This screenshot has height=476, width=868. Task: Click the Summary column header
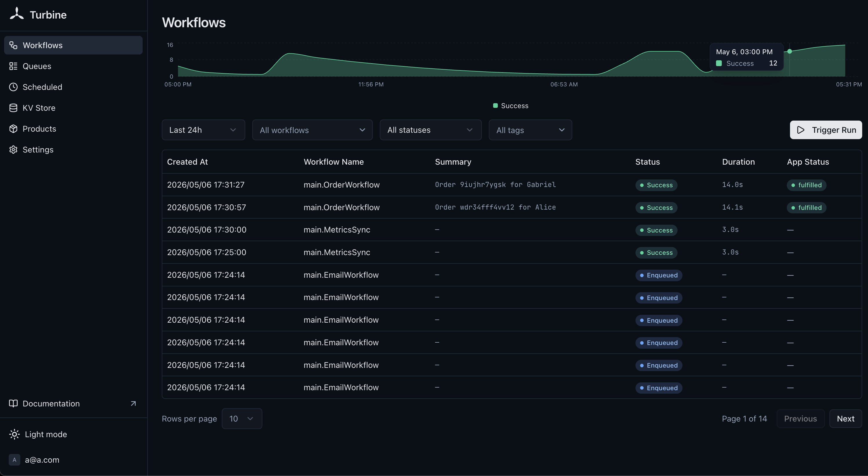(x=453, y=162)
